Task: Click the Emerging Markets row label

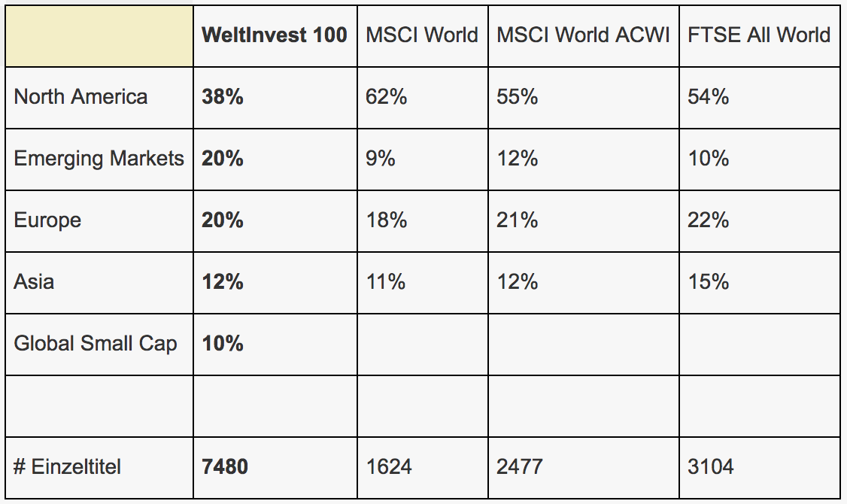Action: pyautogui.click(x=99, y=159)
